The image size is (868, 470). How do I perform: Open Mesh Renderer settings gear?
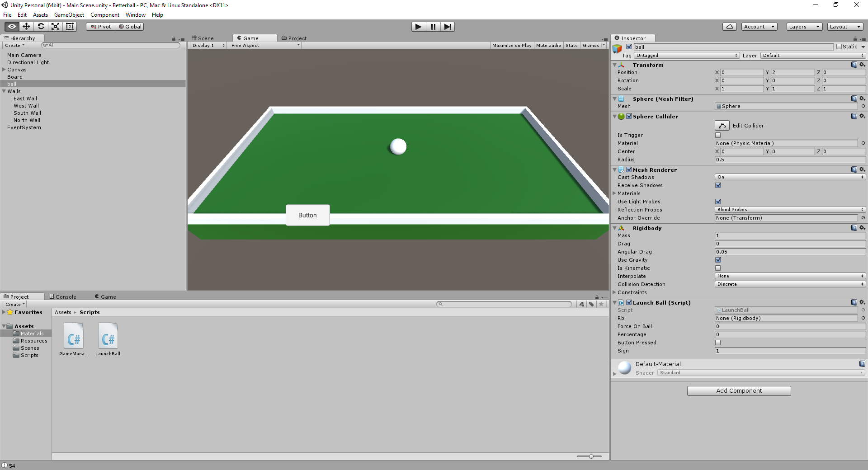click(x=862, y=169)
